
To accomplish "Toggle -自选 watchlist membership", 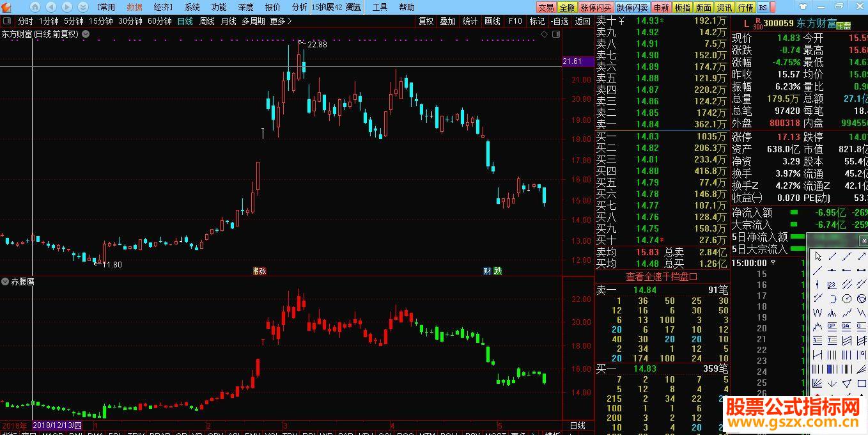I will click(x=560, y=21).
